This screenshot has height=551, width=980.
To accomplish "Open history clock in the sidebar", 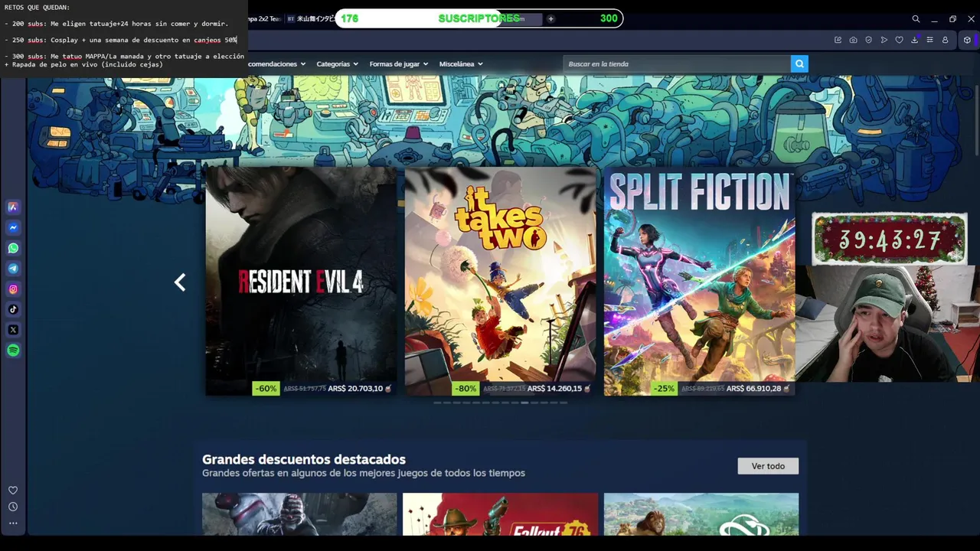I will click(13, 507).
